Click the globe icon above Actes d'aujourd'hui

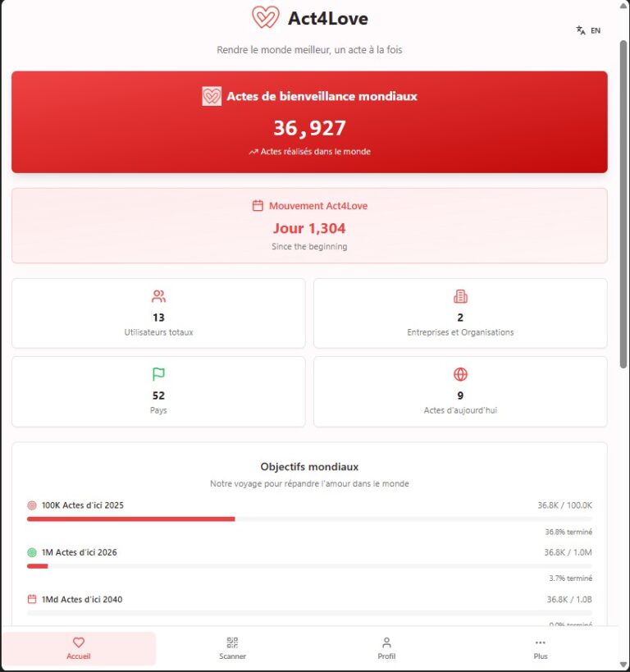[x=460, y=374]
